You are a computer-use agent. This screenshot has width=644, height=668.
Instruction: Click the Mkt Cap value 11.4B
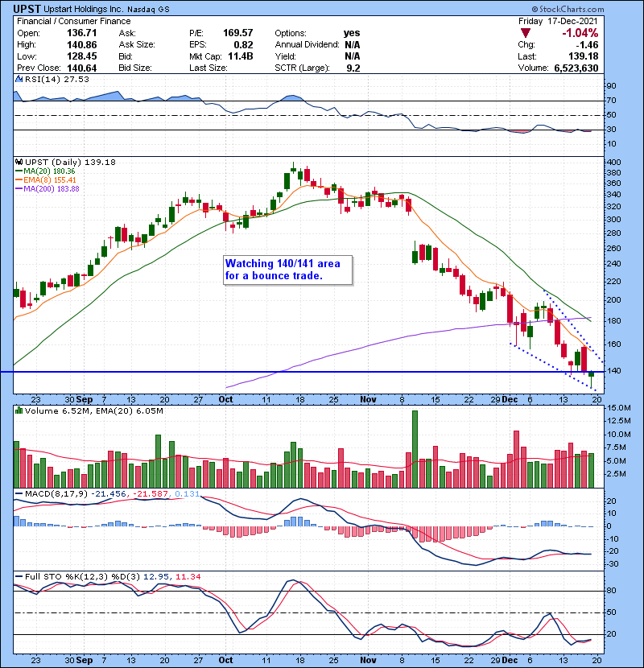[241, 56]
